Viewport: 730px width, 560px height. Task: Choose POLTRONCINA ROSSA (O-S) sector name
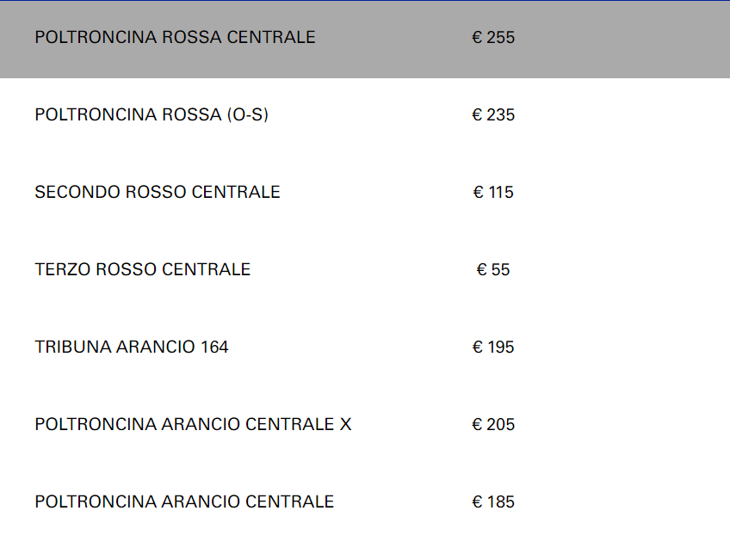point(152,115)
